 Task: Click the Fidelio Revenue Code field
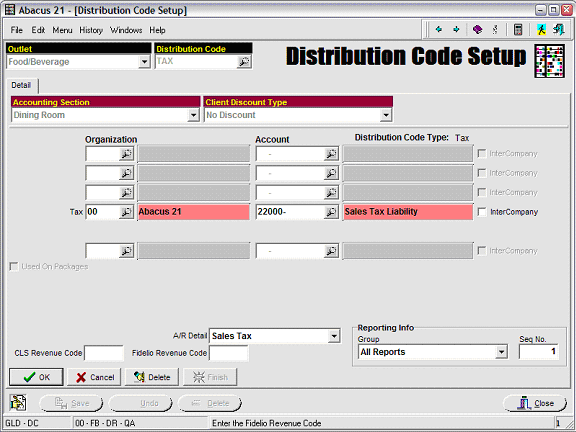[228, 353]
